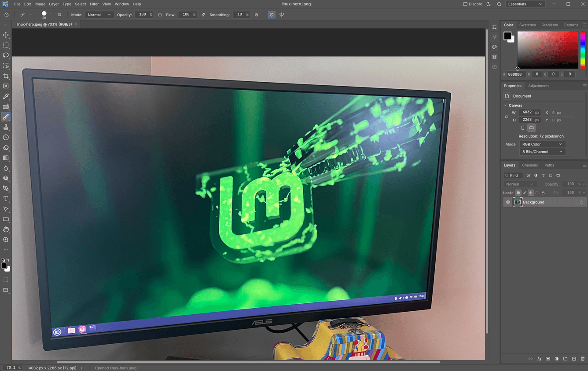Toggle symmetry paint butterfly icon
588x371 pixels.
[x=282, y=15]
